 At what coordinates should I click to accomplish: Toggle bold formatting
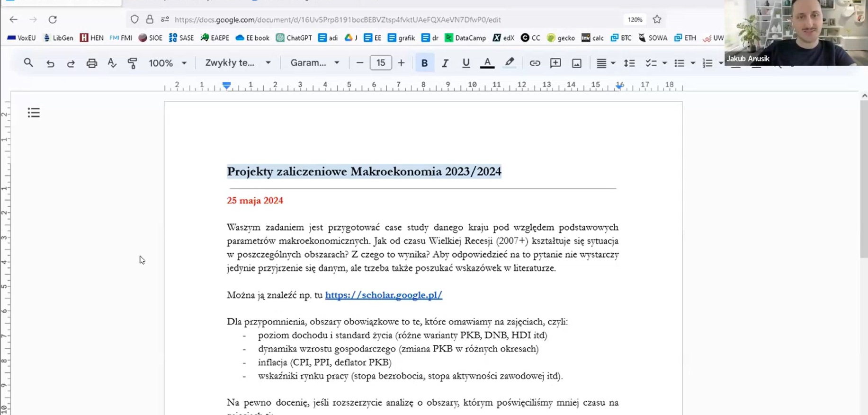424,63
